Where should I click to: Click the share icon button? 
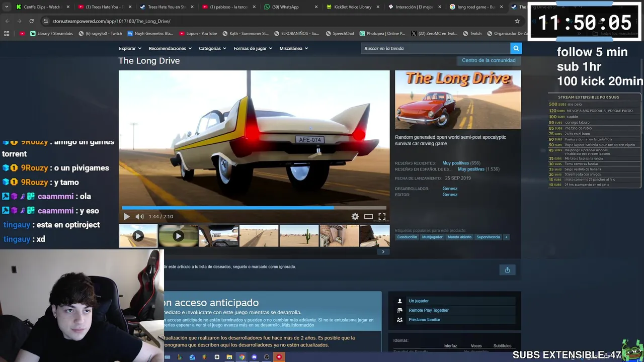click(507, 270)
